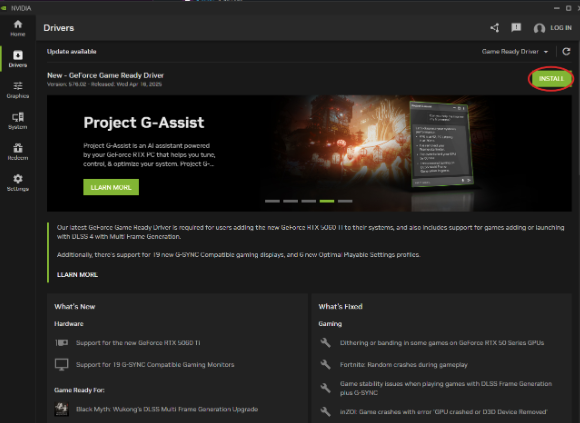Click the 'What's Fixed' heading
Screen dimensions: 580x423
tap(340, 307)
